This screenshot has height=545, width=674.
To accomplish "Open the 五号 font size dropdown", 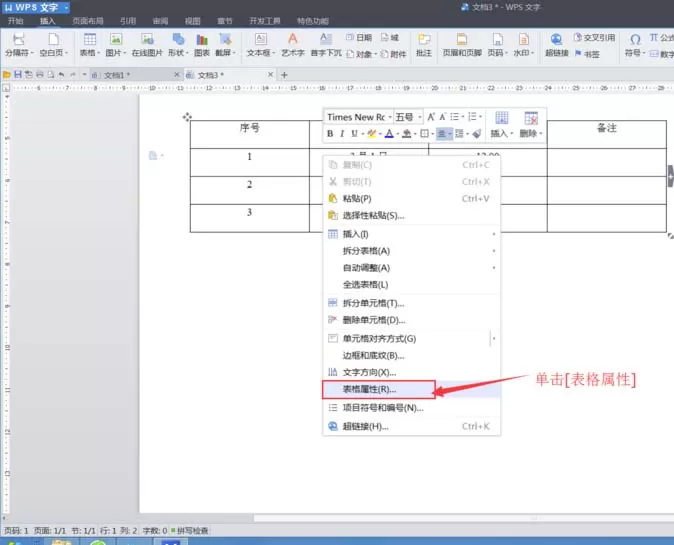I will click(x=408, y=117).
